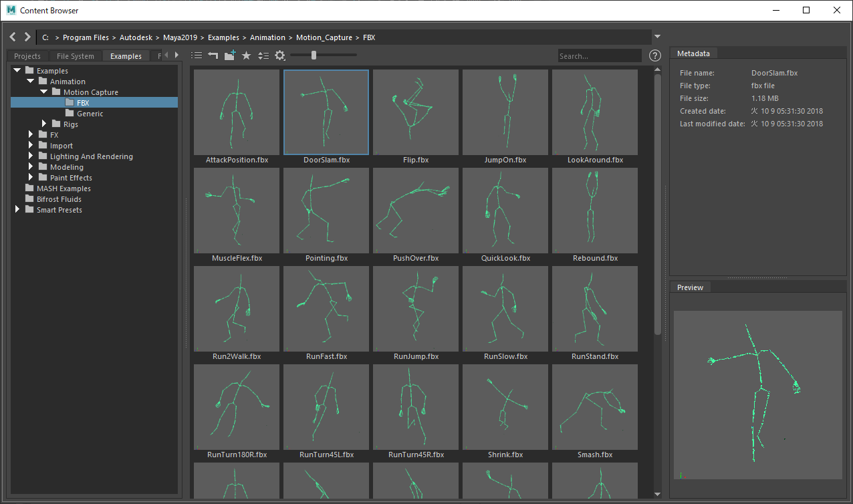This screenshot has width=853, height=504.
Task: Click Maya2019 in the path breadcrumb
Action: [180, 38]
